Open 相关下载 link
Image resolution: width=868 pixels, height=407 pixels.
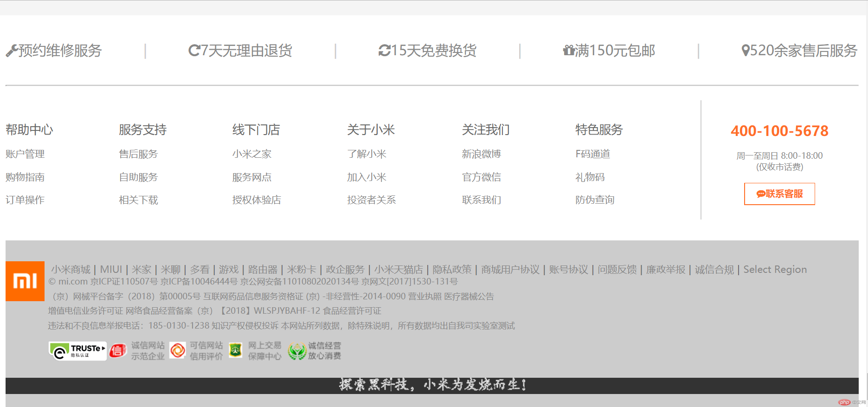point(138,200)
